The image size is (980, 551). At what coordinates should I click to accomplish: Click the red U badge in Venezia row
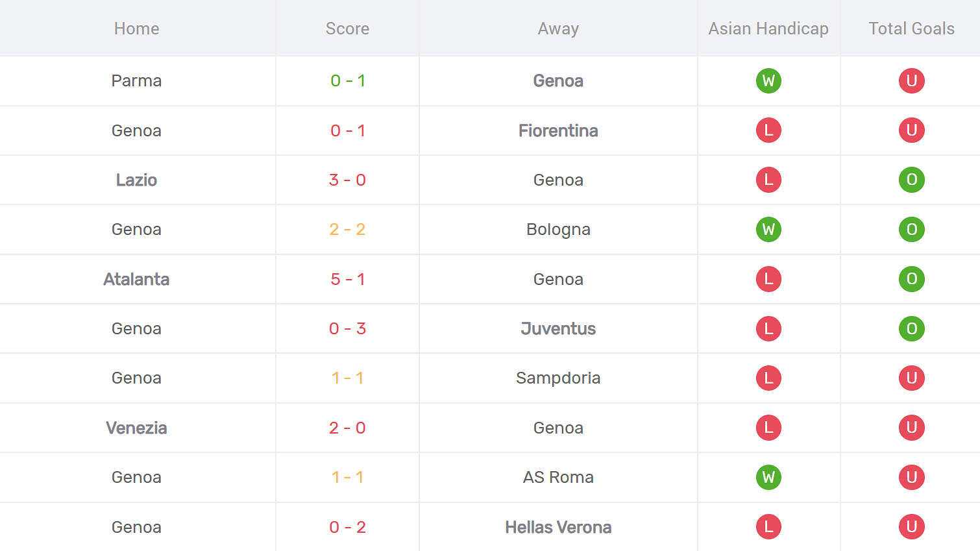pos(911,428)
